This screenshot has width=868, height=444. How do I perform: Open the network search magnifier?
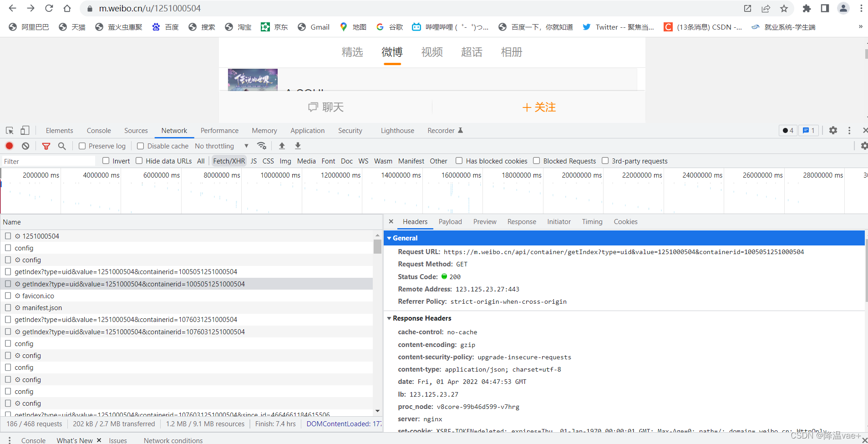[62, 146]
